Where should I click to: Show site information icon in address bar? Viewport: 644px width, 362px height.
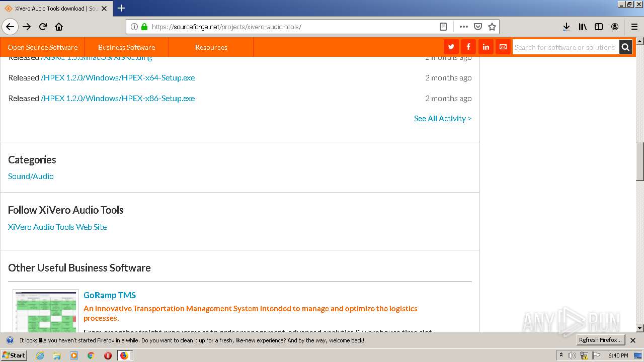coord(134,27)
